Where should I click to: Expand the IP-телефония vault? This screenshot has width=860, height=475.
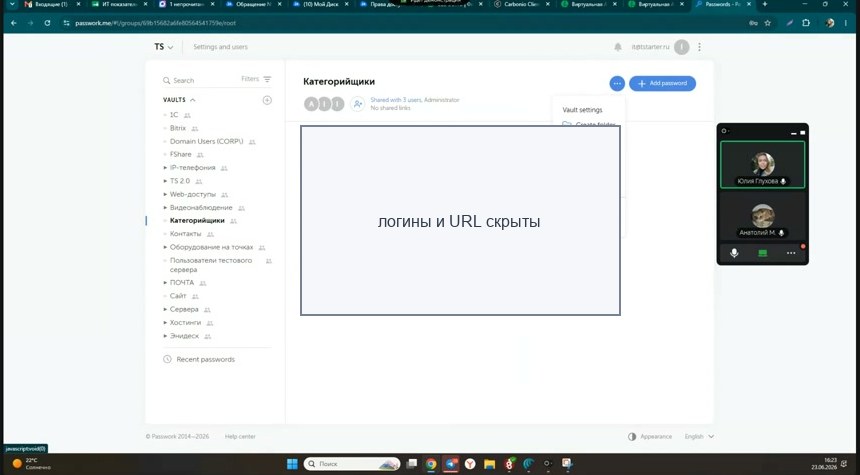[165, 167]
